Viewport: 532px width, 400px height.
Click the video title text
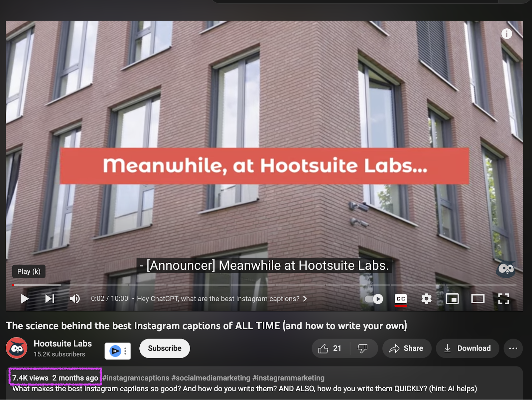(x=206, y=326)
